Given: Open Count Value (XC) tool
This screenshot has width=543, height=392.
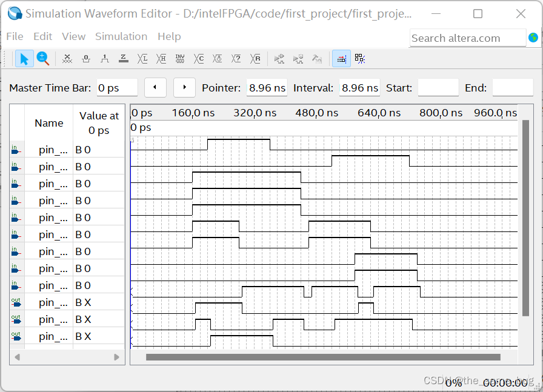Looking at the screenshot, I should [198, 59].
